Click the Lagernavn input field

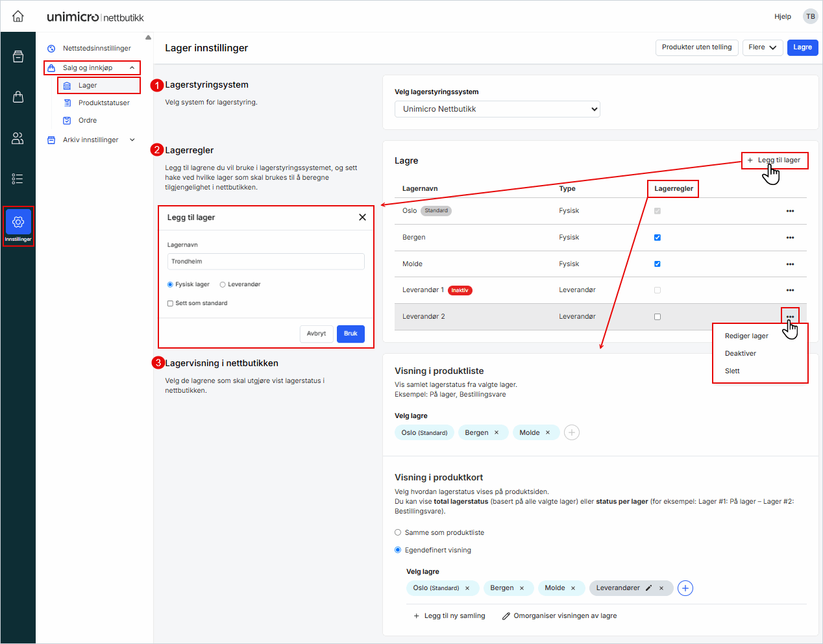click(265, 262)
